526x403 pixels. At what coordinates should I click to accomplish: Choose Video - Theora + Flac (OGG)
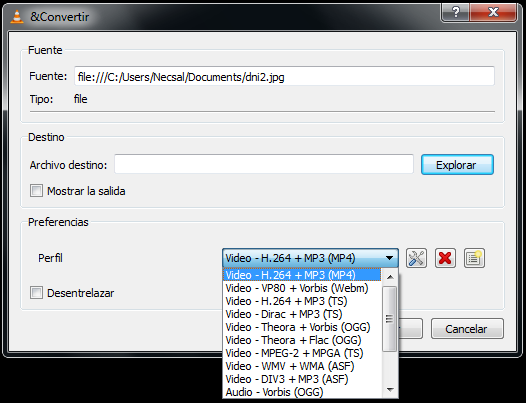pyautogui.click(x=302, y=340)
